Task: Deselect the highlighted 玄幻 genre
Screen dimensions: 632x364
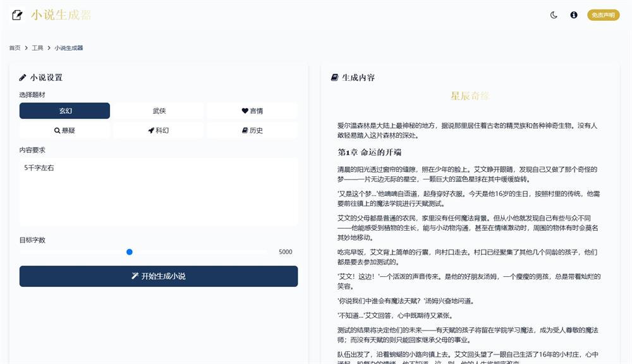Action: (x=65, y=111)
